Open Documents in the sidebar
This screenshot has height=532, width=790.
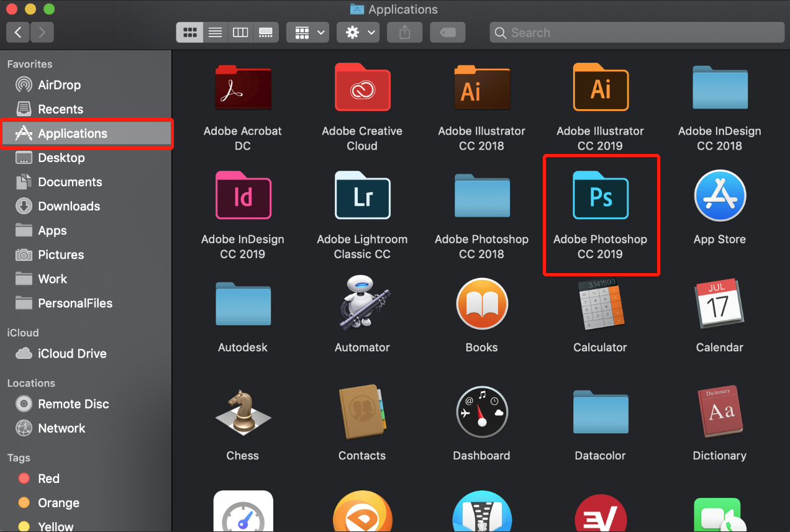86,182
